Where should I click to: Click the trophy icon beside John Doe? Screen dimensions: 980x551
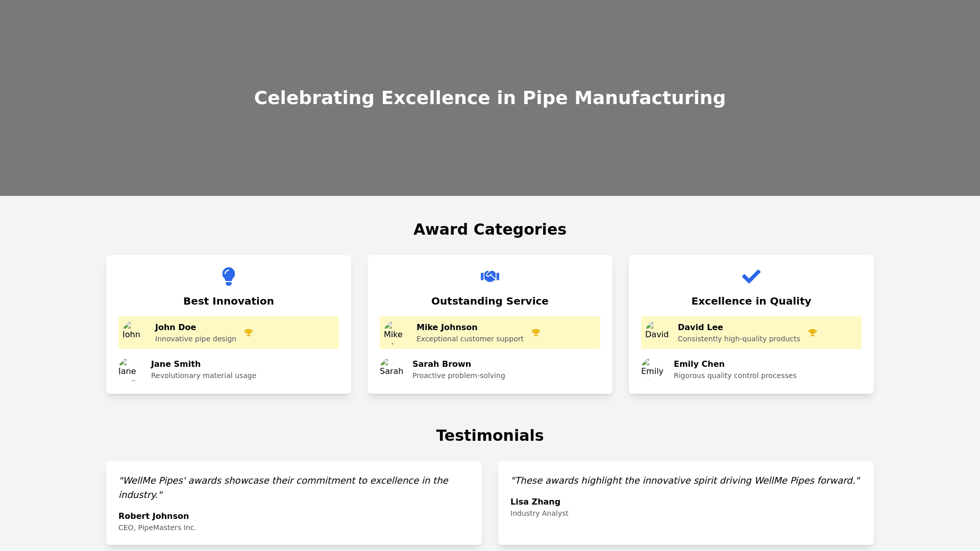coord(249,333)
